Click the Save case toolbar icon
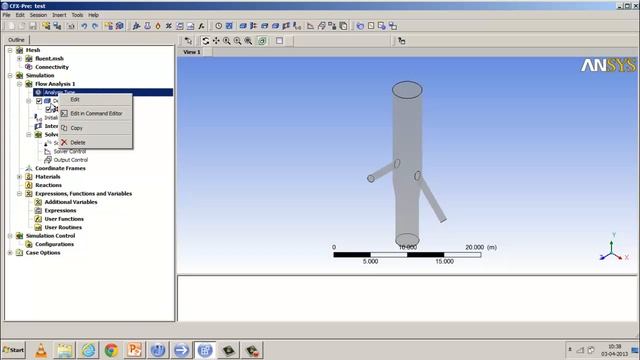Screen dimensions: 640x360 pyautogui.click(x=33, y=26)
